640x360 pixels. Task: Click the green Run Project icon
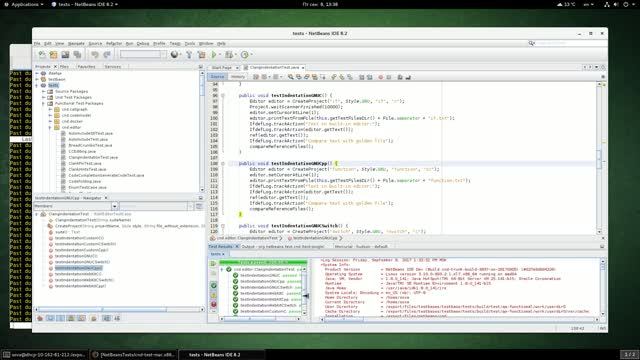[214, 54]
